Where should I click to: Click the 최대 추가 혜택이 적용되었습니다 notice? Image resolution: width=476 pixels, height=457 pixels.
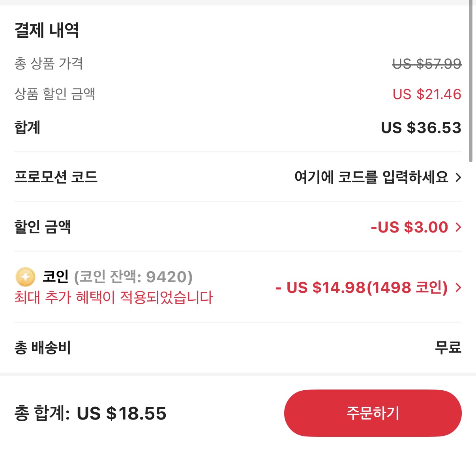[x=112, y=299]
